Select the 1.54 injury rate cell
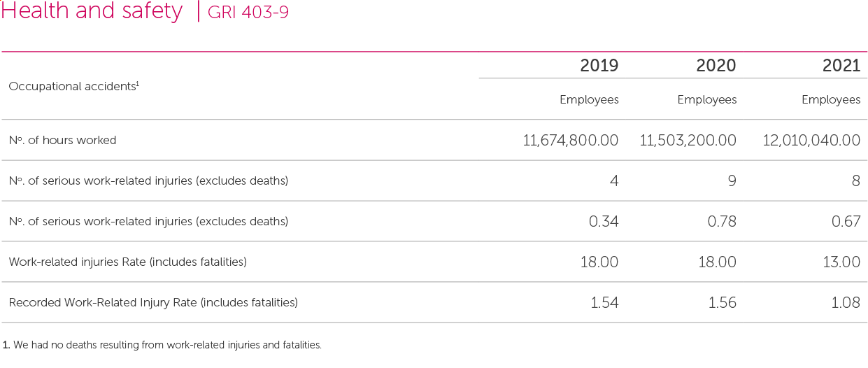Viewport: 868px width, 368px height. pyautogui.click(x=604, y=303)
